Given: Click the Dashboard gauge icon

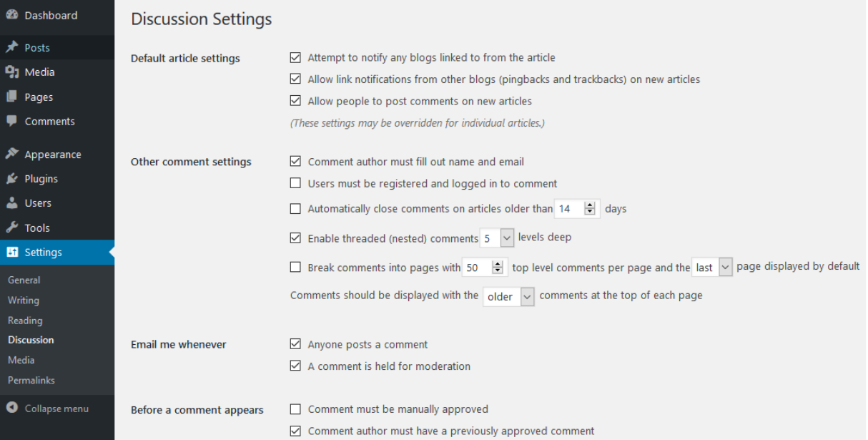Looking at the screenshot, I should [x=11, y=15].
